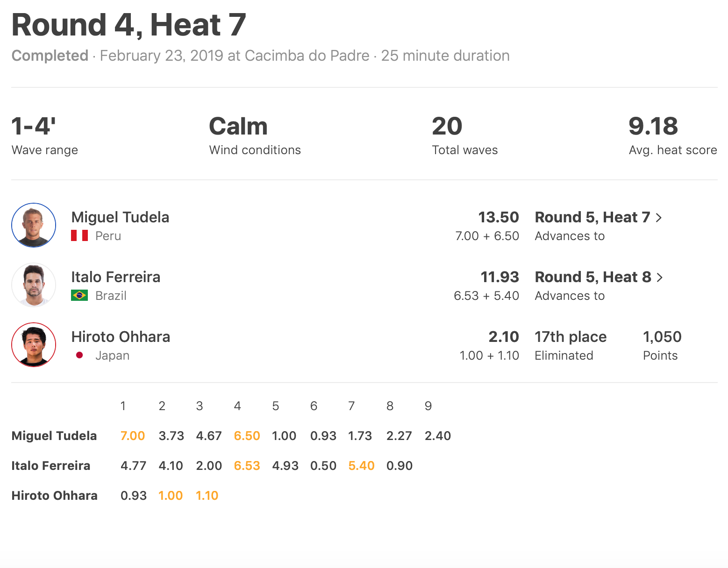Click Italo Ferreira's highlighted 5.40 wave score
Screen dimensions: 728x568
[361, 466]
